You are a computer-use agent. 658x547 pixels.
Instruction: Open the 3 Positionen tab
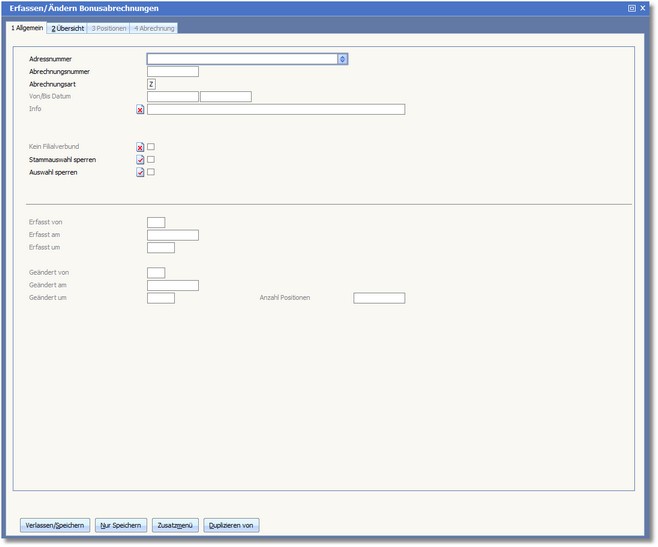click(x=109, y=28)
